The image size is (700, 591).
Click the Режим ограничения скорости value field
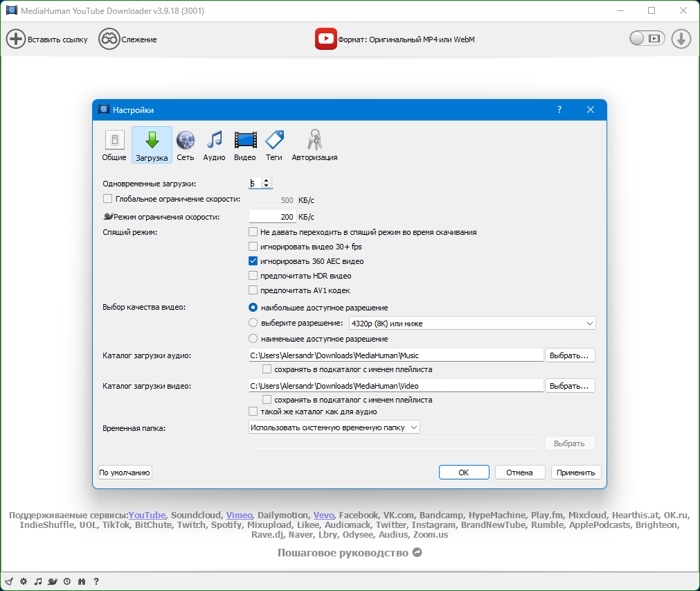272,217
